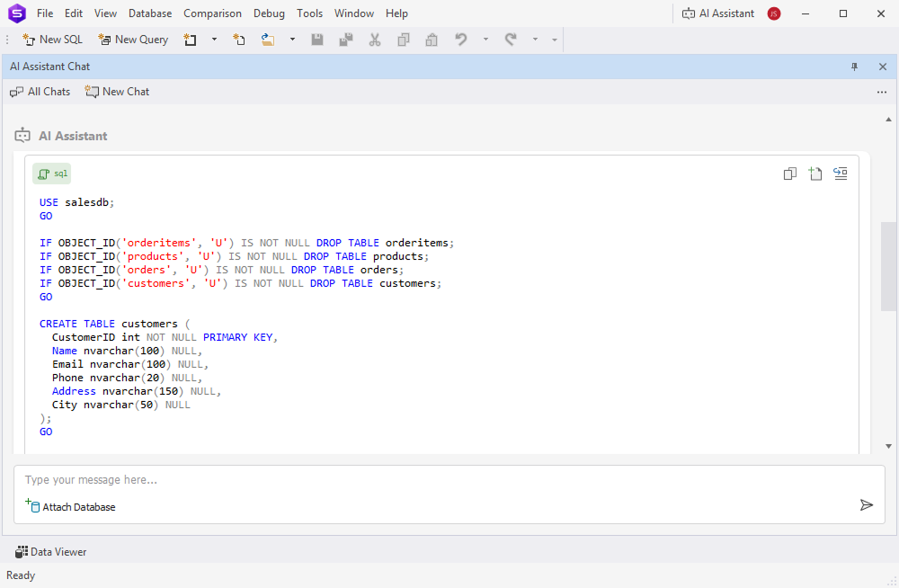This screenshot has height=588, width=899.
Task: Create a new document from the SQL snippet
Action: pyautogui.click(x=815, y=174)
